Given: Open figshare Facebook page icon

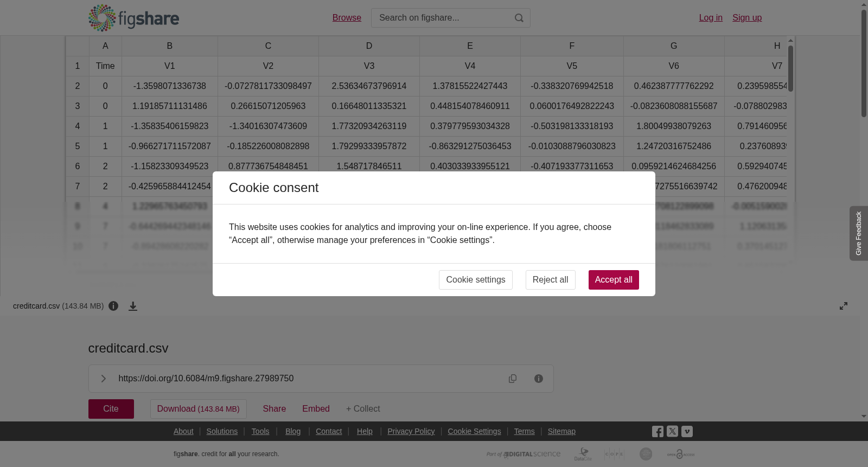Looking at the screenshot, I should pyautogui.click(x=658, y=432).
